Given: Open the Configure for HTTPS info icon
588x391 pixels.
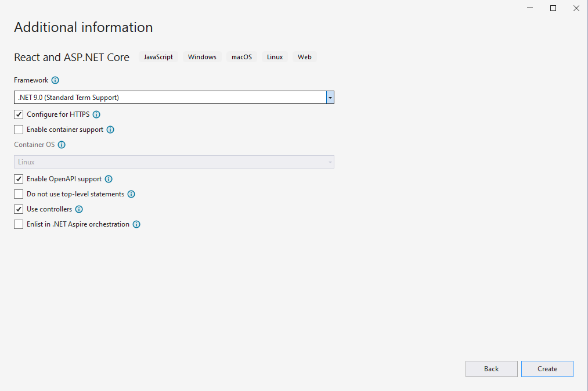Looking at the screenshot, I should click(x=96, y=114).
